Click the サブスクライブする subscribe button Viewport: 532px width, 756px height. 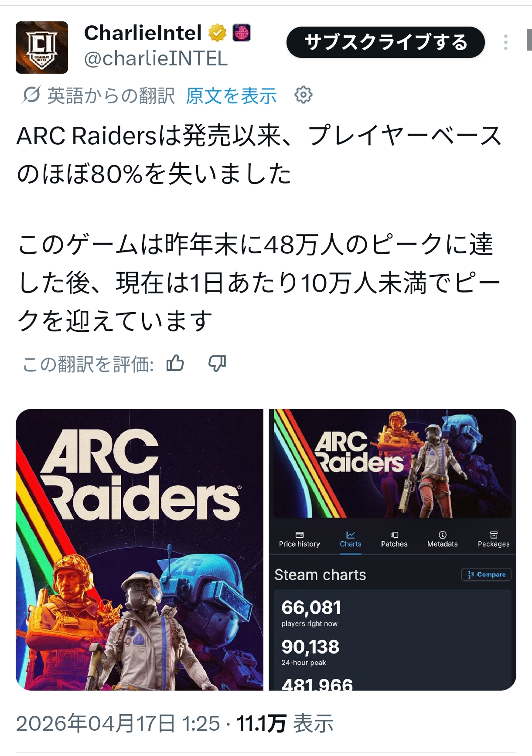[385, 42]
